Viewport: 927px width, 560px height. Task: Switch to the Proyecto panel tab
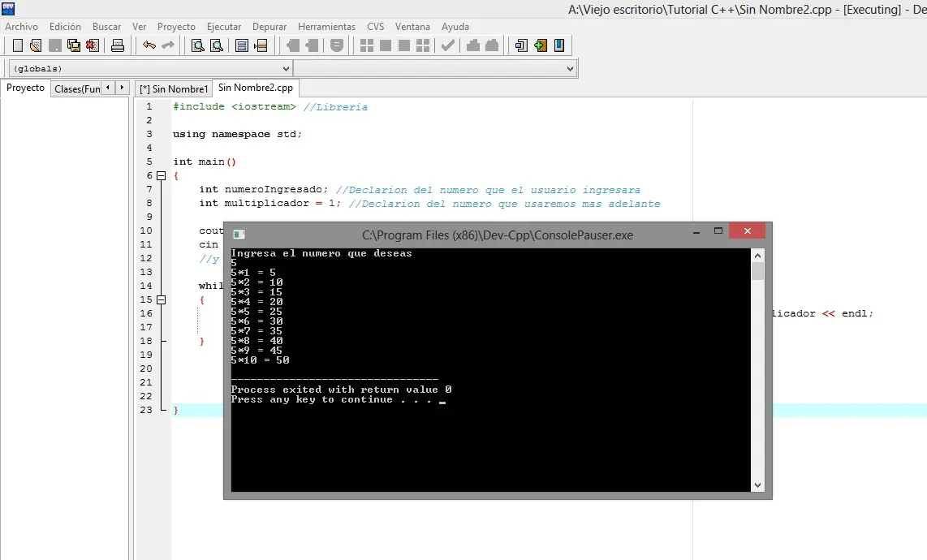click(25, 88)
